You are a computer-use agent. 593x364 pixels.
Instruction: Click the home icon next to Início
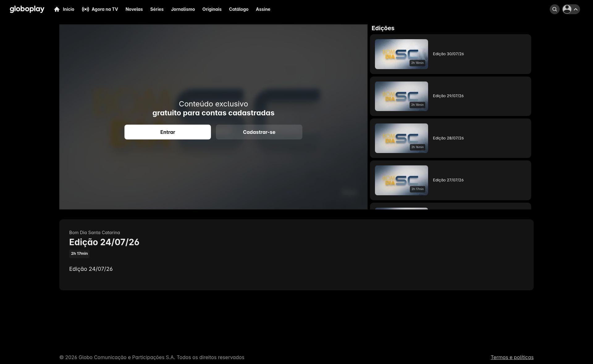(57, 9)
